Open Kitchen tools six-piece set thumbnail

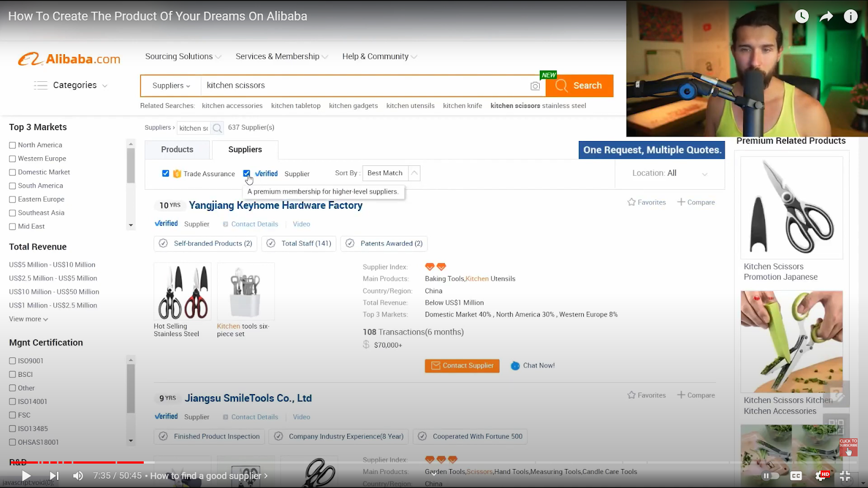(x=246, y=292)
